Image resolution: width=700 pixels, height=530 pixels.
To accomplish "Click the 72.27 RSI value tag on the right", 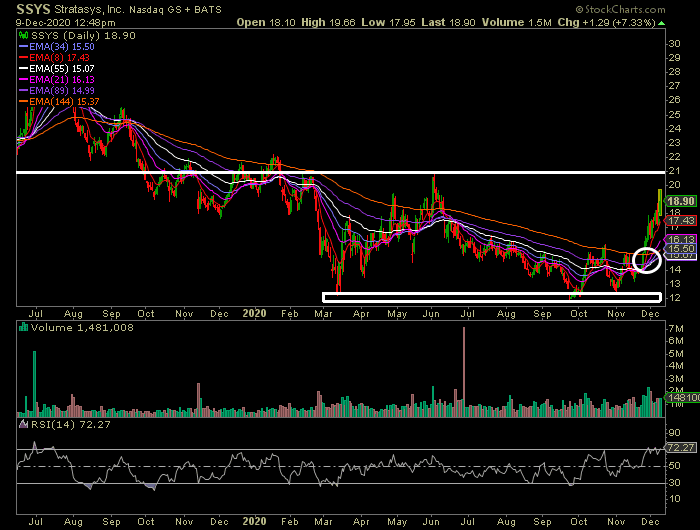I will [681, 447].
